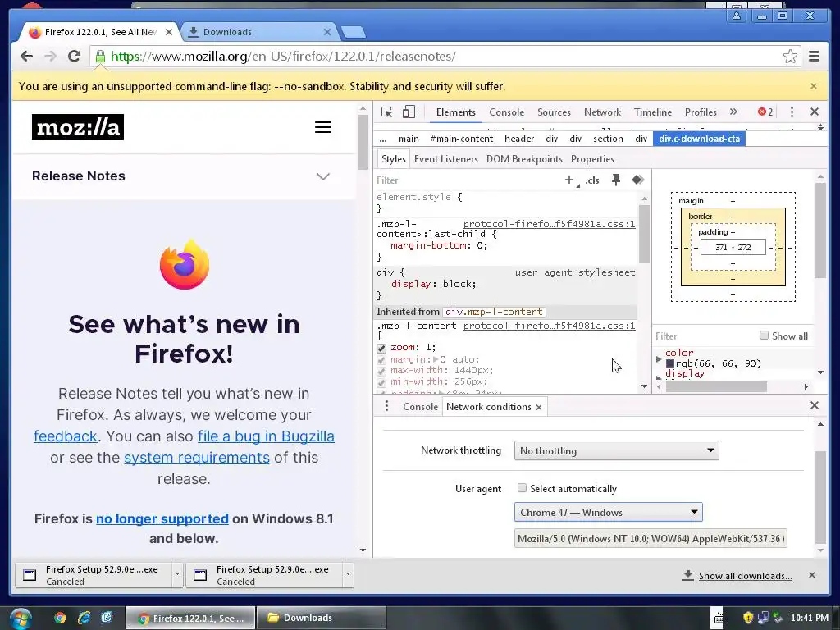Image resolution: width=840 pixels, height=630 pixels.
Task: Open first Firefox Setup download options arrow
Action: tap(177, 574)
